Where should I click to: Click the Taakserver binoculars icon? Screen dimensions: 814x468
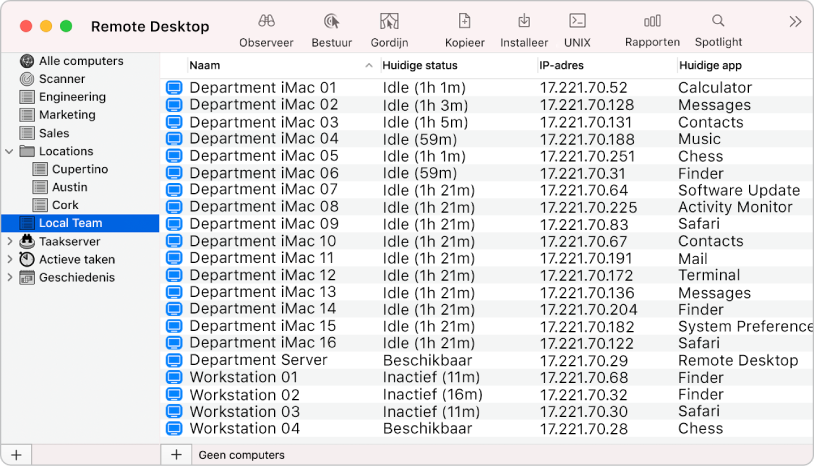click(x=26, y=241)
